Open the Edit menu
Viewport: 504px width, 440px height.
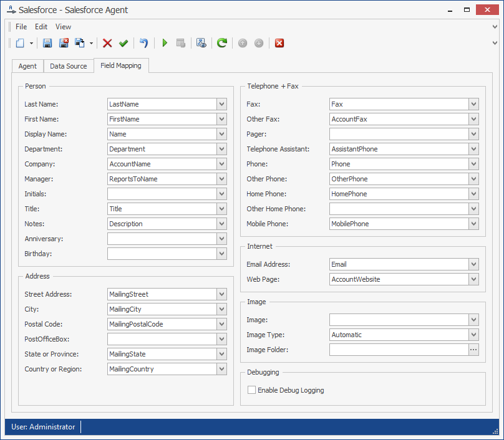[x=41, y=27]
